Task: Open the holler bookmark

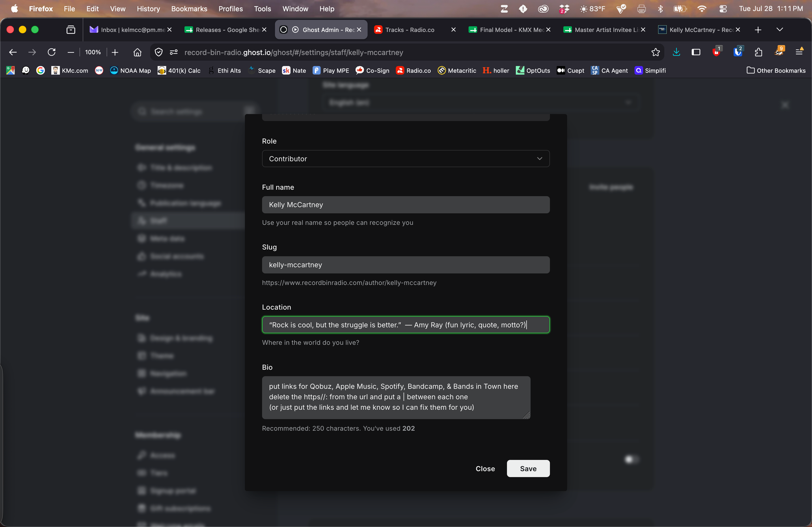Action: (x=496, y=71)
